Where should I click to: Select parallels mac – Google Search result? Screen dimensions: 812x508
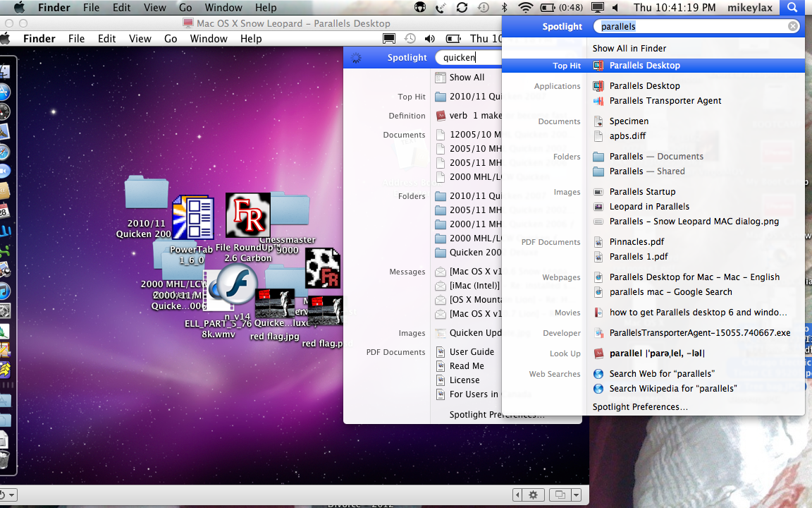point(670,292)
